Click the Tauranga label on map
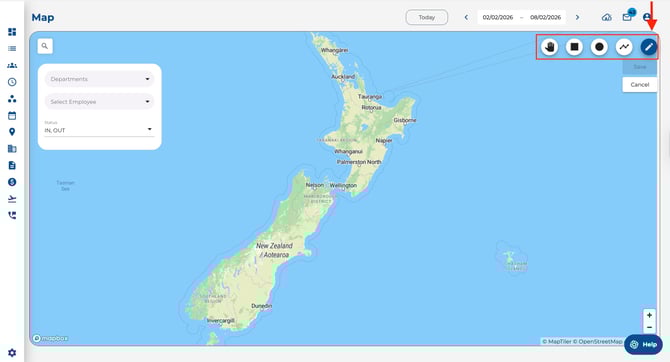 pos(370,97)
